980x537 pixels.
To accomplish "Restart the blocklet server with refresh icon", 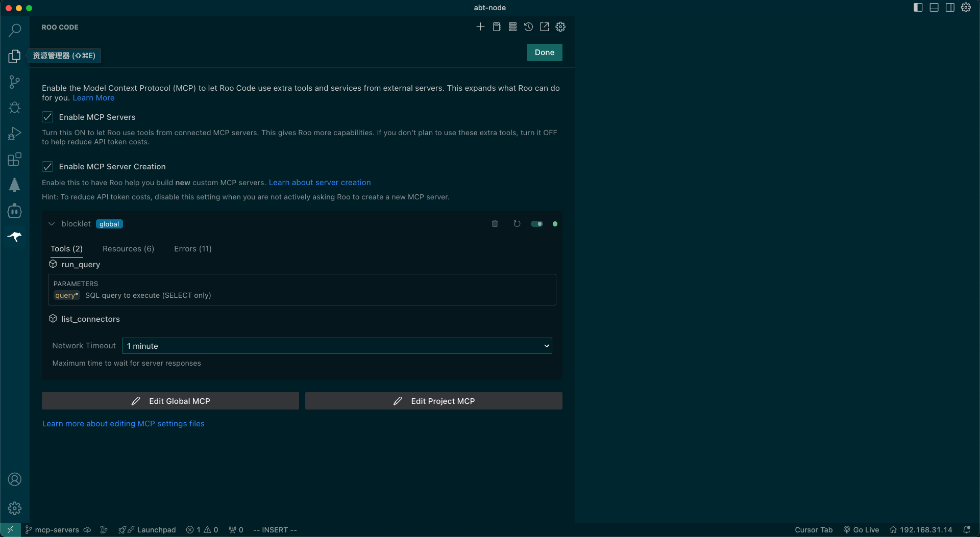I will (x=517, y=224).
